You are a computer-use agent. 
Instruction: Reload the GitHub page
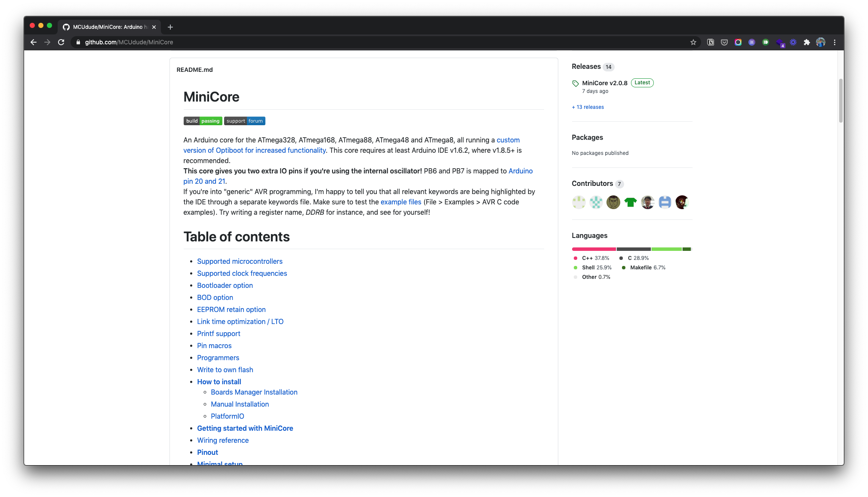tap(61, 42)
